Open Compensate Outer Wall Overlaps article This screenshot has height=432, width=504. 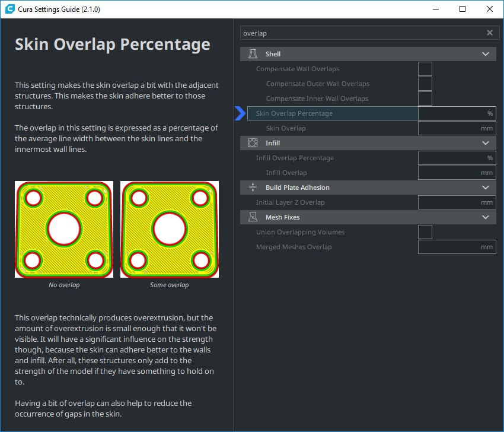coord(318,84)
